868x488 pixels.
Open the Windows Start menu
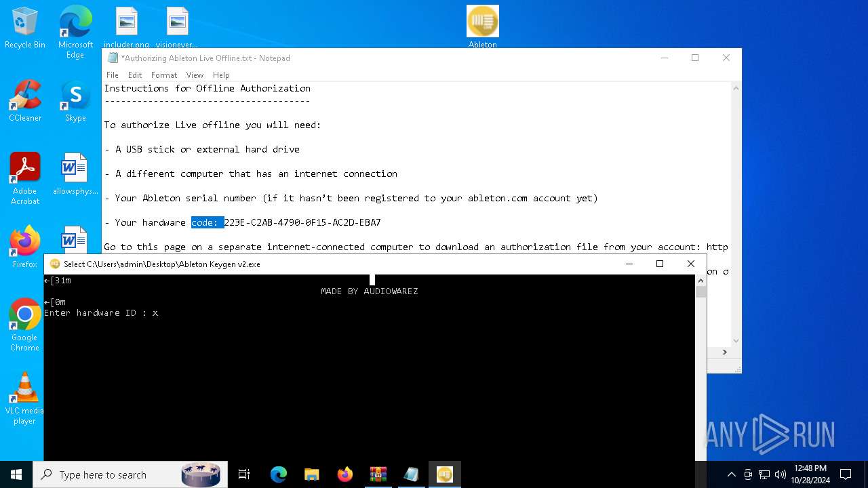pos(16,474)
